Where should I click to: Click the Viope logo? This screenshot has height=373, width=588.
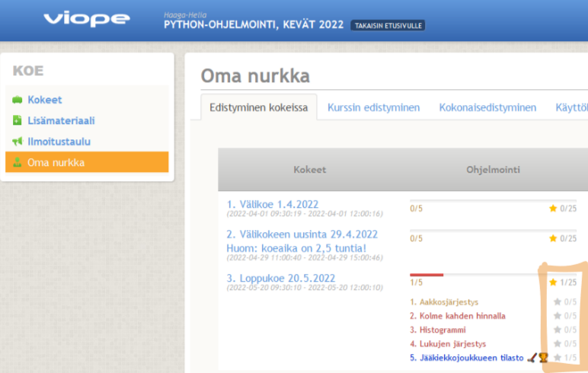click(x=85, y=19)
